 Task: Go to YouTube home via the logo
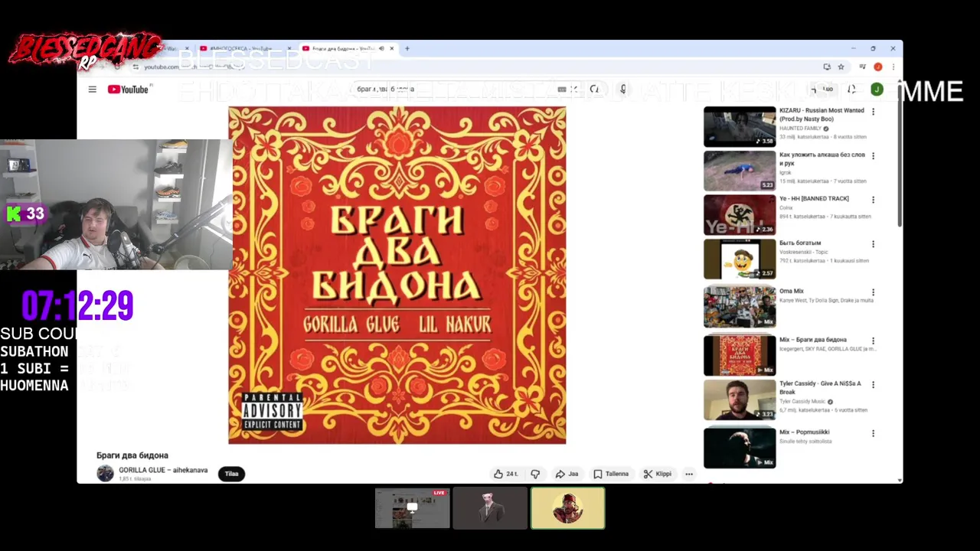pyautogui.click(x=128, y=90)
